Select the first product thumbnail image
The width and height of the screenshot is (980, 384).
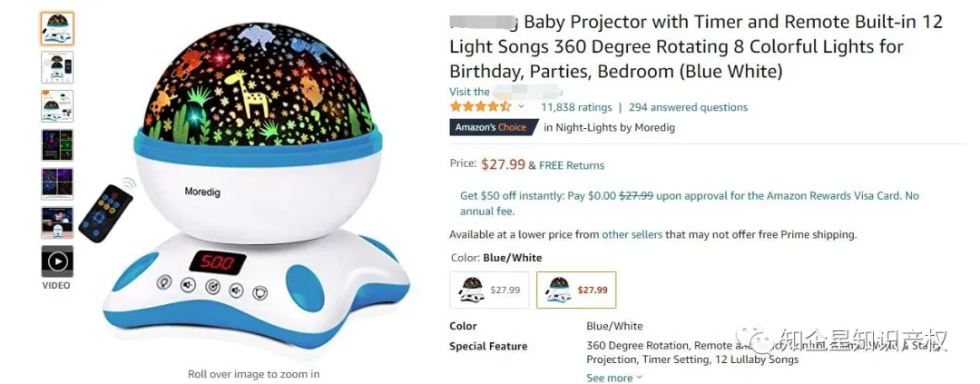pos(57,29)
